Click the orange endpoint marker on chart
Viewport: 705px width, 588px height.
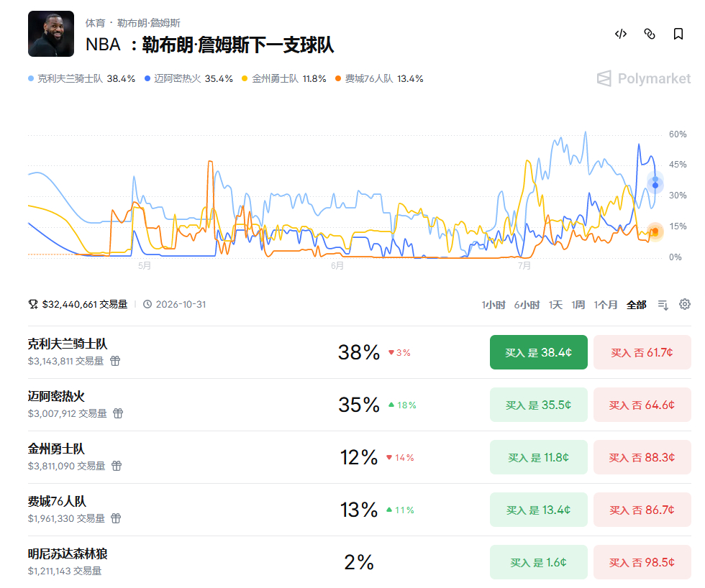(655, 231)
